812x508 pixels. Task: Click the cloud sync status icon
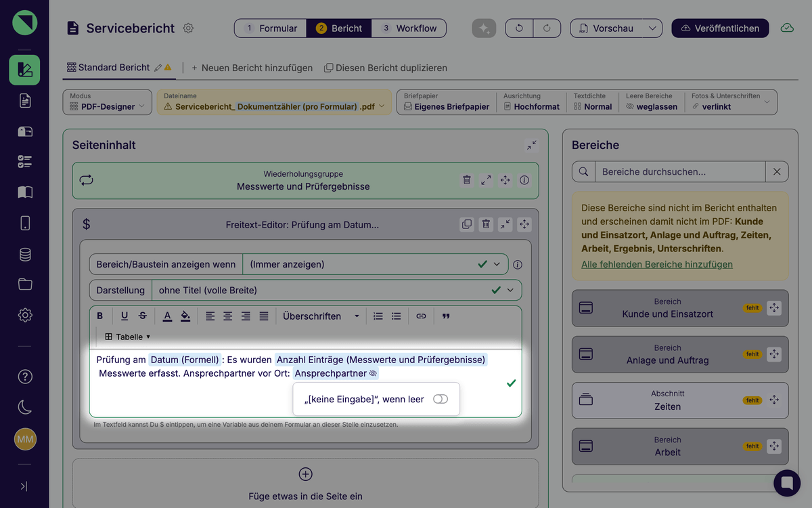tap(787, 28)
